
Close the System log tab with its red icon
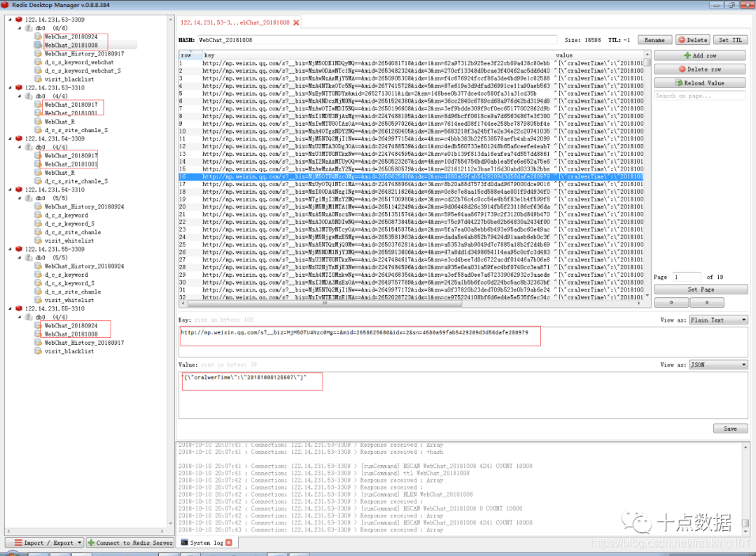click(x=229, y=543)
